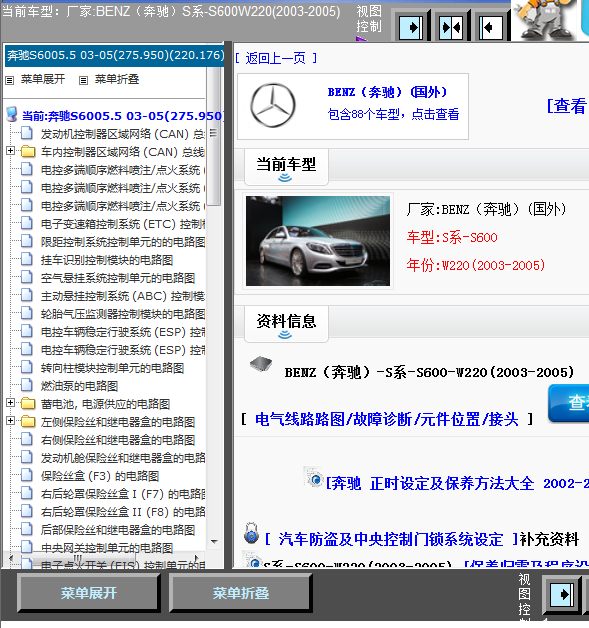Click the tree's horizontal scroll left arrow
The width and height of the screenshot is (589, 628).
pyautogui.click(x=11, y=558)
